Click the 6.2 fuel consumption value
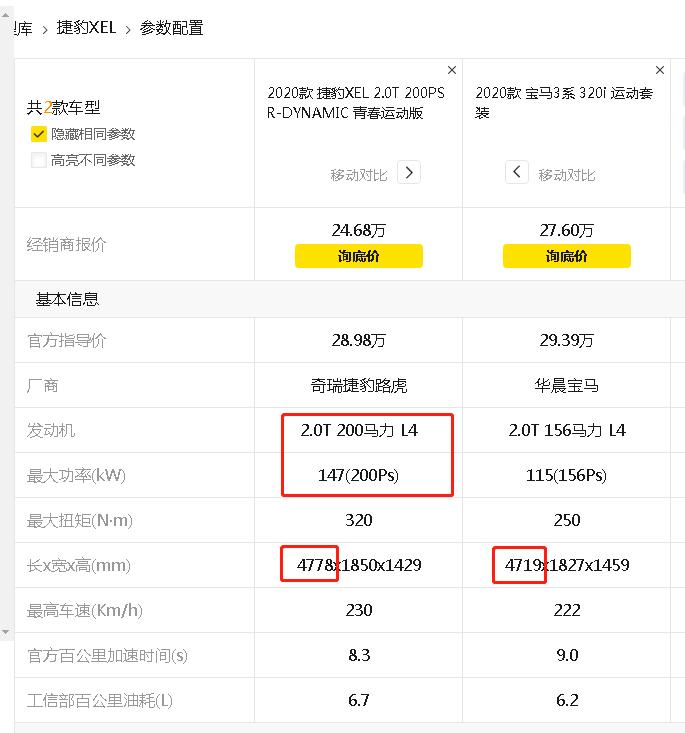This screenshot has width=685, height=733. pos(567,700)
